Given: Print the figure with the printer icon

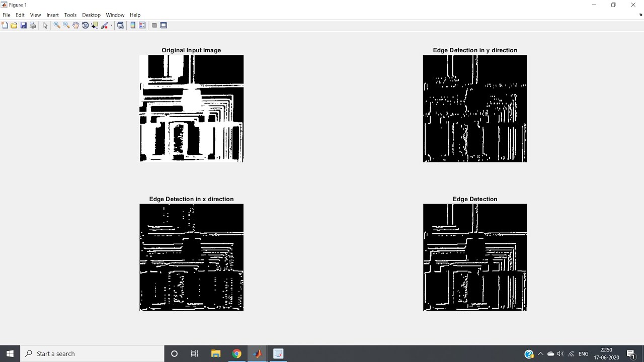Looking at the screenshot, I should tap(33, 25).
